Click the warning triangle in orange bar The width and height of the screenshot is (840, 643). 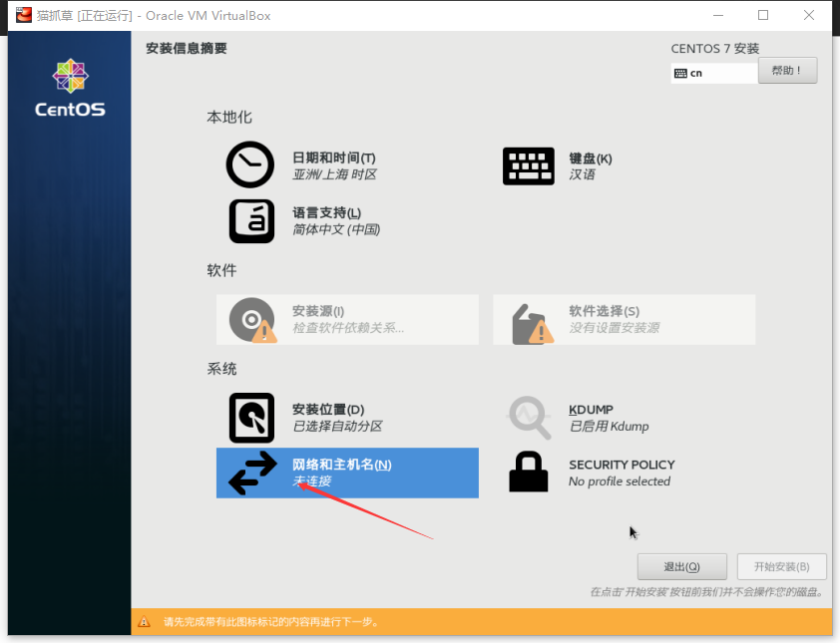coord(144,622)
